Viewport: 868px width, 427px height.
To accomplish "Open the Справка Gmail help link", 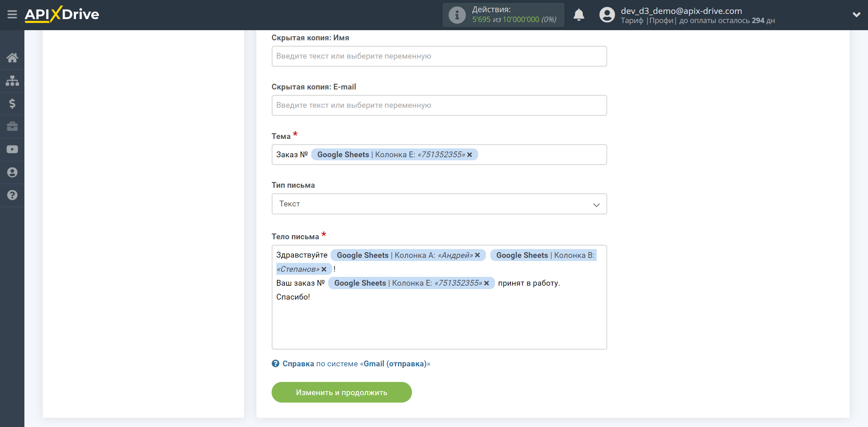I will tap(356, 364).
